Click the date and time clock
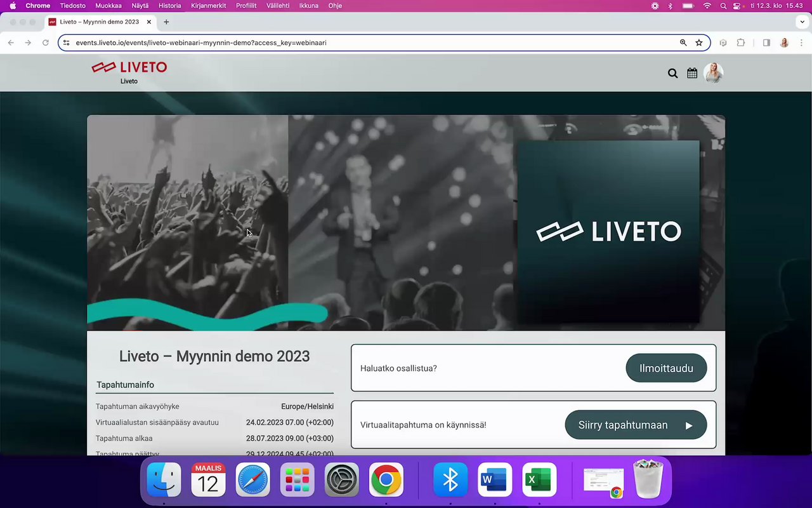 [775, 6]
